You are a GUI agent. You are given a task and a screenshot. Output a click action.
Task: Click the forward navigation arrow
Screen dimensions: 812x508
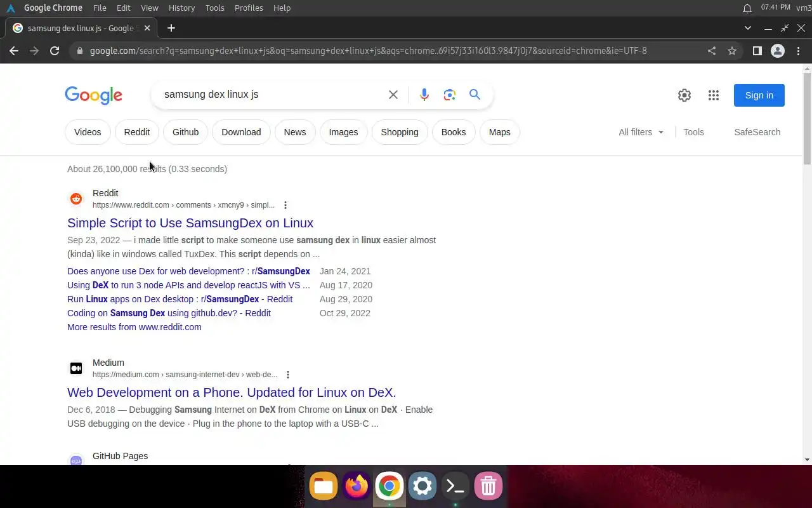pos(34,51)
